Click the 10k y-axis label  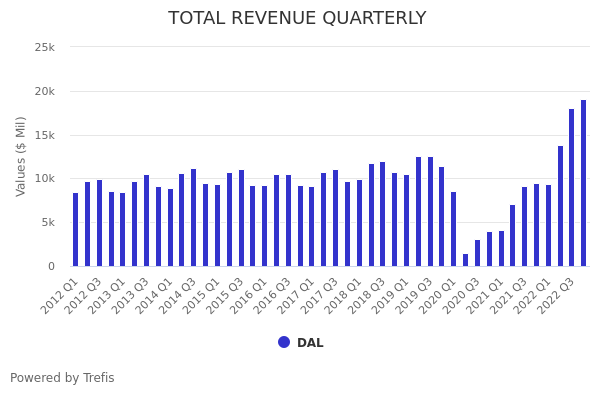coord(44,179)
